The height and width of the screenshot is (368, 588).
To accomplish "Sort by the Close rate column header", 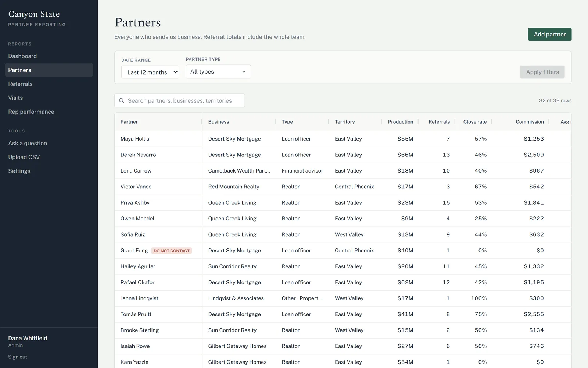I will click(x=475, y=122).
